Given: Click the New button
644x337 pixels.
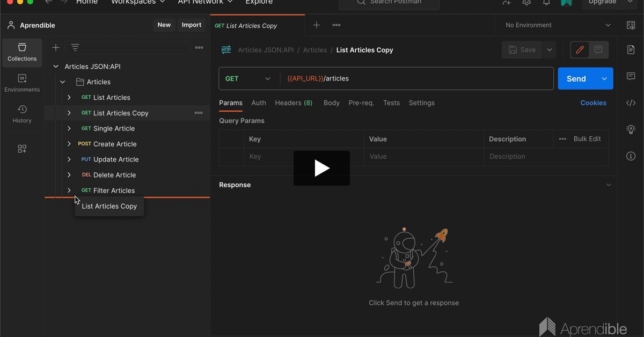Looking at the screenshot, I should click(164, 25).
